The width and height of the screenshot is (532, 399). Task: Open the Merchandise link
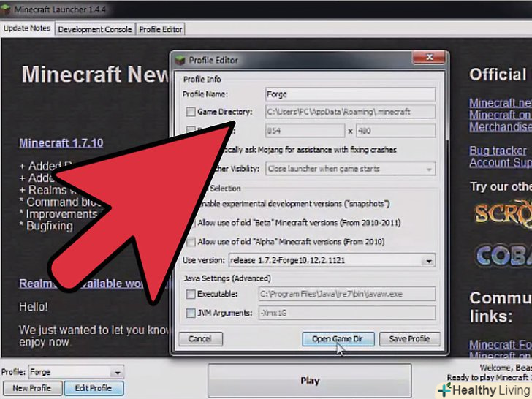tap(501, 127)
